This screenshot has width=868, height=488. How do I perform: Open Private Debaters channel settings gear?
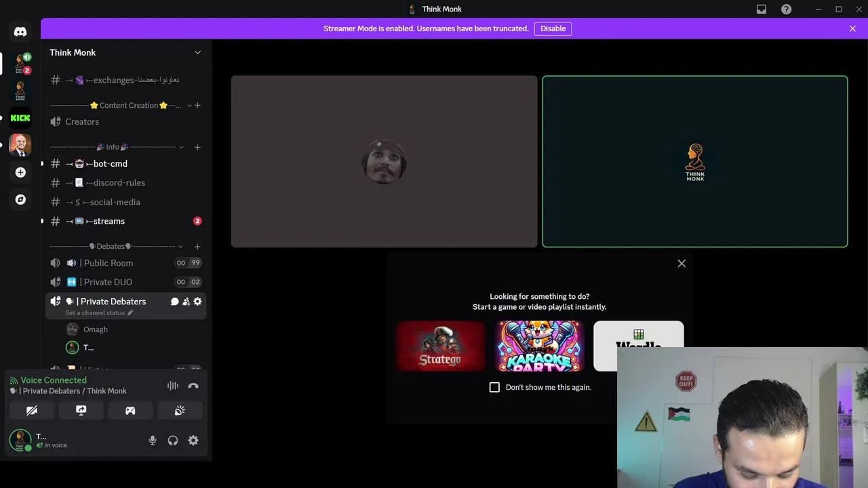pos(197,302)
